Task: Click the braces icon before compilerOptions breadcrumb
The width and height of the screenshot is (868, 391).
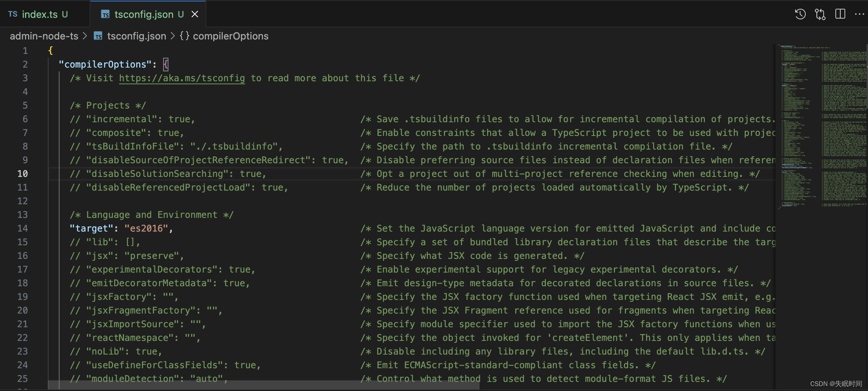Action: (x=184, y=36)
